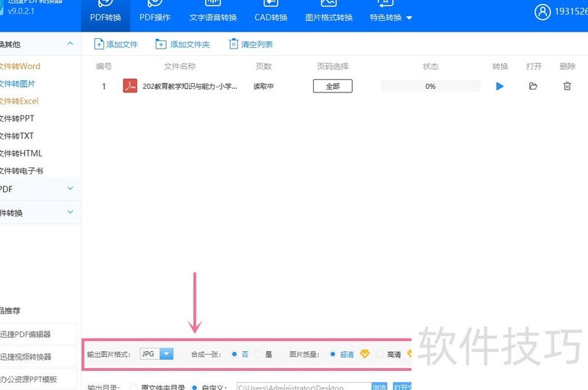The width and height of the screenshot is (588, 390).
Task: Click the 0% progress bar
Action: tap(431, 86)
